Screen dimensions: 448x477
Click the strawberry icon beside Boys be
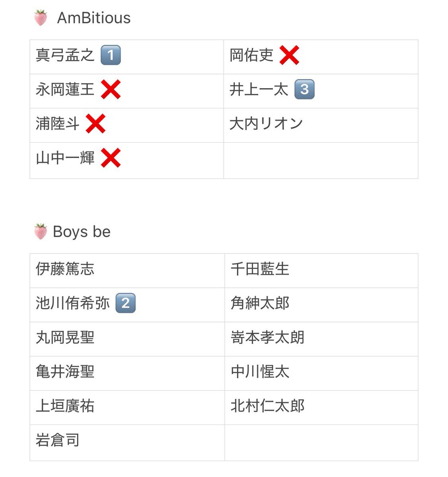click(x=41, y=232)
